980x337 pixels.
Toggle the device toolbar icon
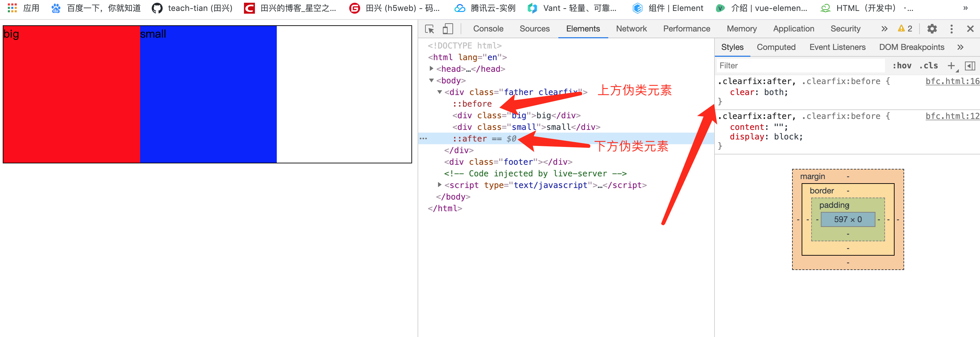[447, 29]
